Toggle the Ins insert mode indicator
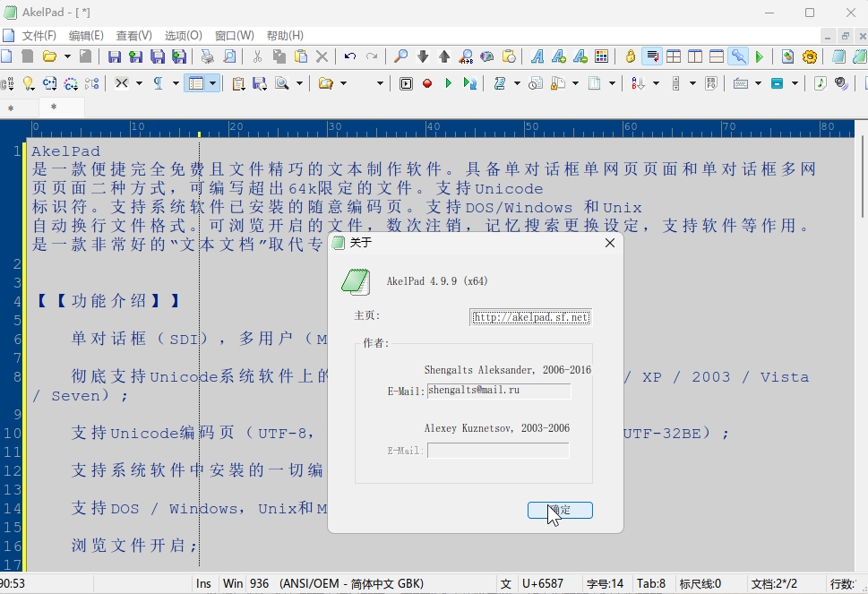Screen dimensions: 868x594 pyautogui.click(x=203, y=583)
